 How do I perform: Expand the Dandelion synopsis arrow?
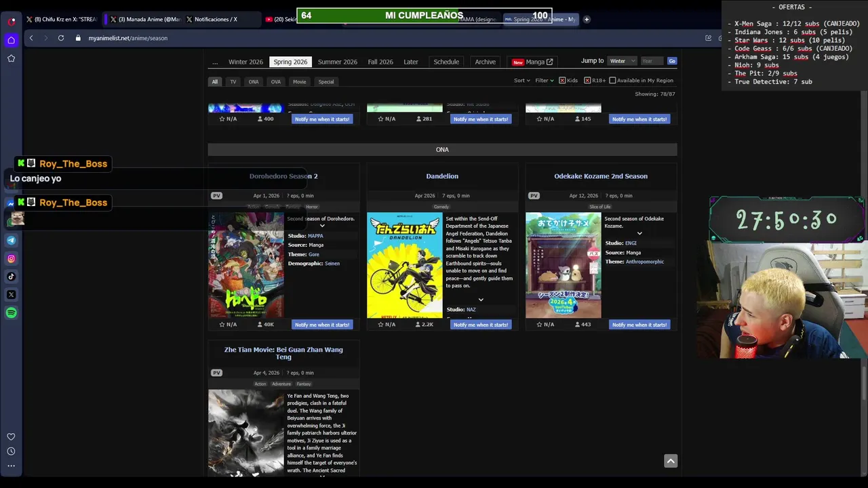[x=481, y=300]
